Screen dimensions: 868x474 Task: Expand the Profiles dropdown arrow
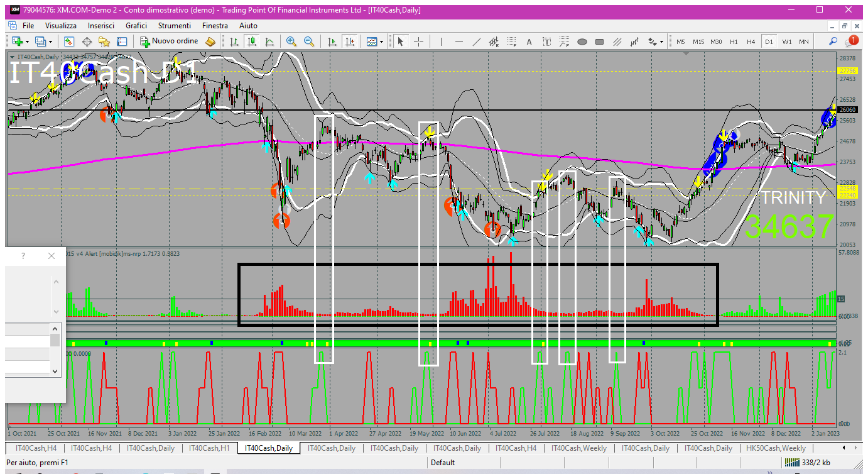tap(51, 41)
